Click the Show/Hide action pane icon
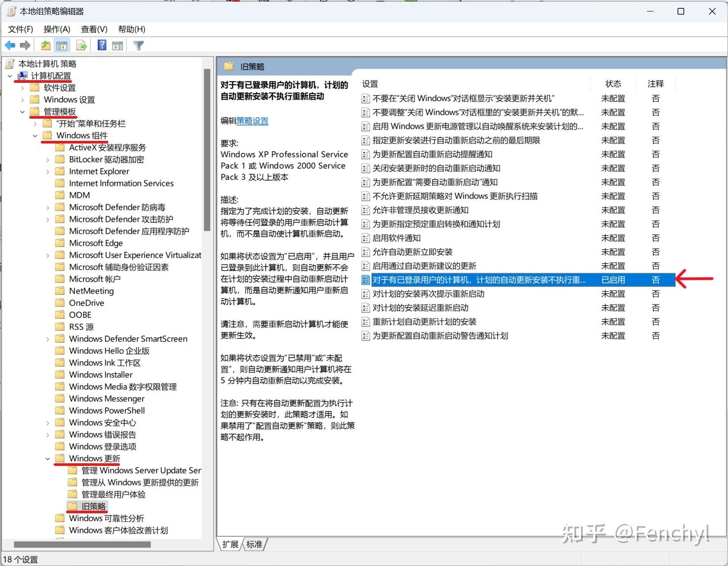 pos(117,45)
